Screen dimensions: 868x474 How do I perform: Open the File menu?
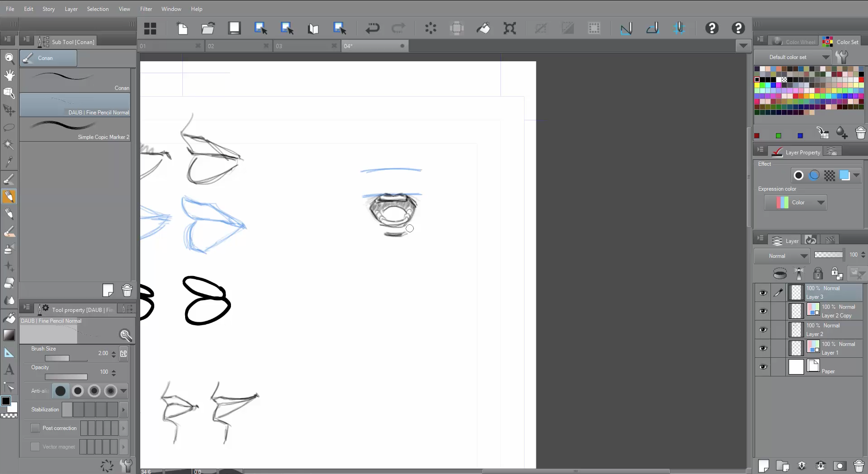[10, 9]
